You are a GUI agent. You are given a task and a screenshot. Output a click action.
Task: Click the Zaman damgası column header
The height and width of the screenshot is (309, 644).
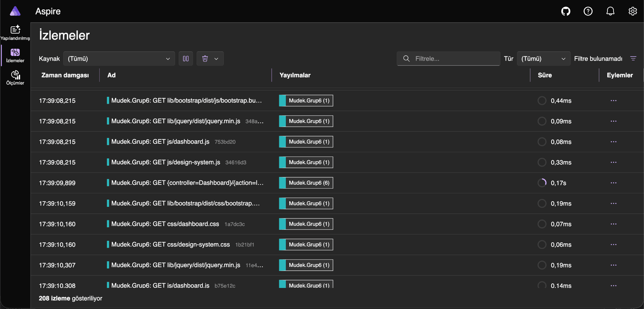65,75
